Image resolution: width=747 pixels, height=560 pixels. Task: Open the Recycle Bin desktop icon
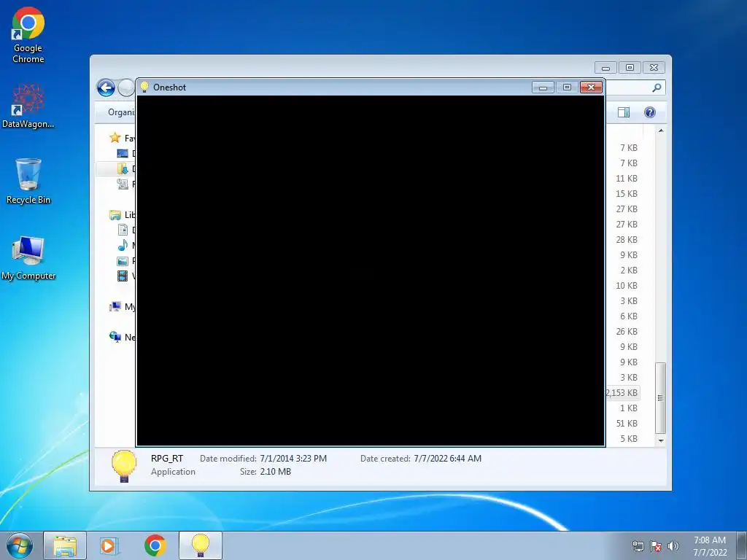click(x=28, y=181)
